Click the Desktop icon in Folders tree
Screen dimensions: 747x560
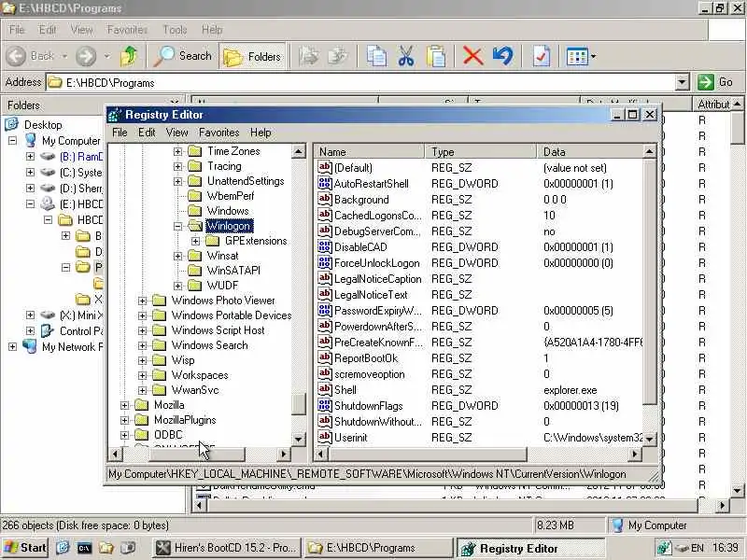tap(11, 124)
